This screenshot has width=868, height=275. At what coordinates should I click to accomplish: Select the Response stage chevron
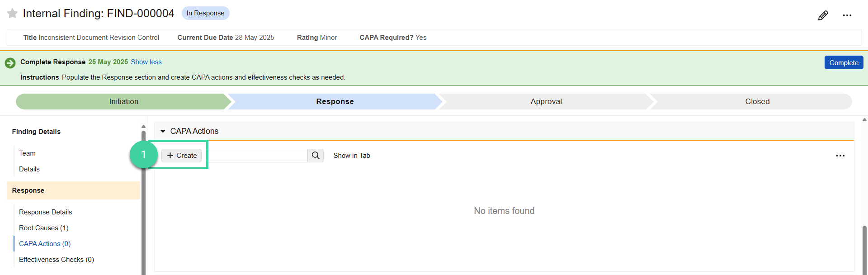coord(335,102)
